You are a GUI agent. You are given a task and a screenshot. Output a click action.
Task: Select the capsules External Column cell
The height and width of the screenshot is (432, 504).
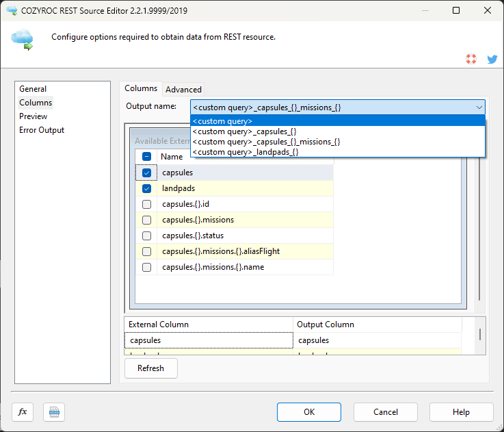[209, 340]
